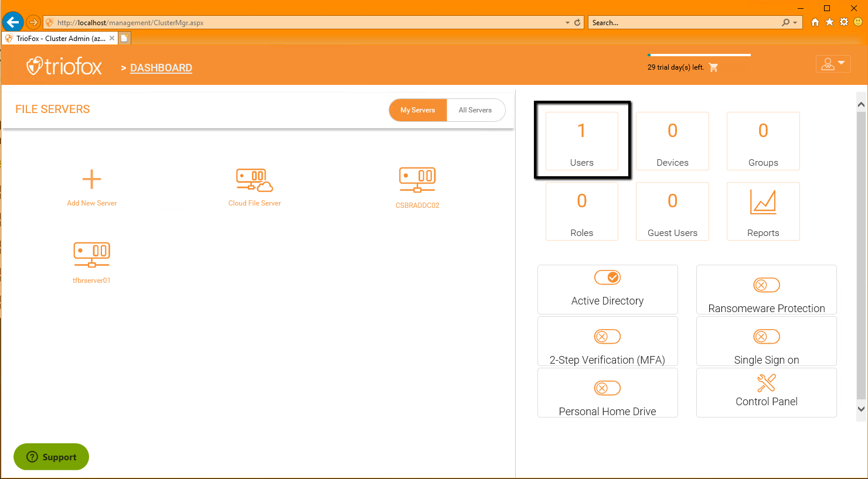Click the shopping cart purchase icon
This screenshot has height=479, width=868.
[x=713, y=67]
